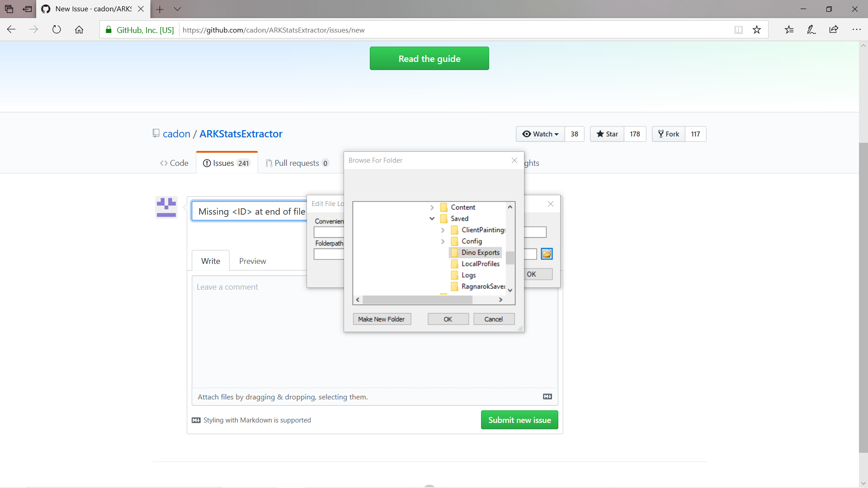The width and height of the screenshot is (868, 488).
Task: Open the Pull requests tab
Action: click(297, 163)
